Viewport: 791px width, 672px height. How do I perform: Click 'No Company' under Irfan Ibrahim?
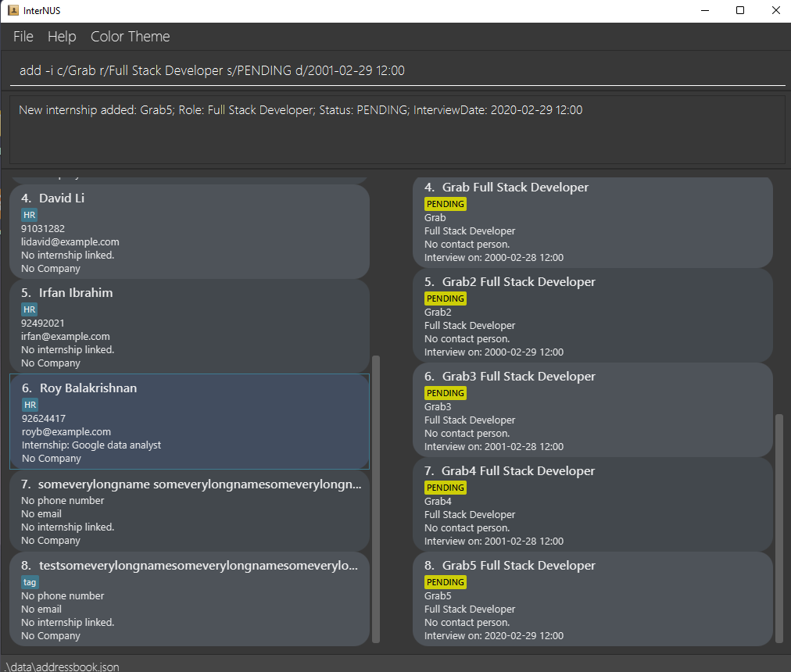tap(51, 363)
